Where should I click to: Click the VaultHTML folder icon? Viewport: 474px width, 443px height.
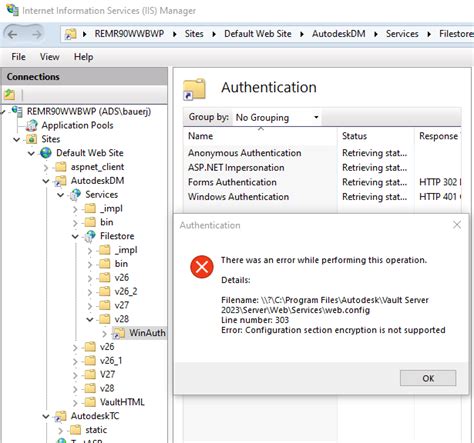tap(90, 402)
